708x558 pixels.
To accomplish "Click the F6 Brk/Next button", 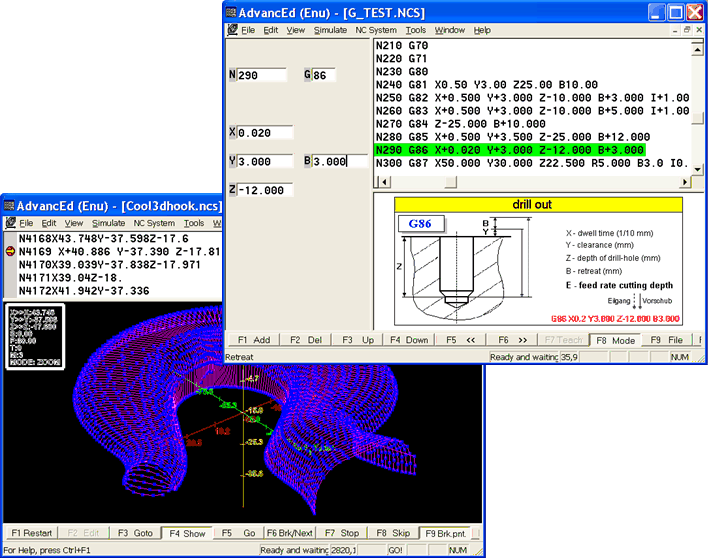I will pos(290,533).
